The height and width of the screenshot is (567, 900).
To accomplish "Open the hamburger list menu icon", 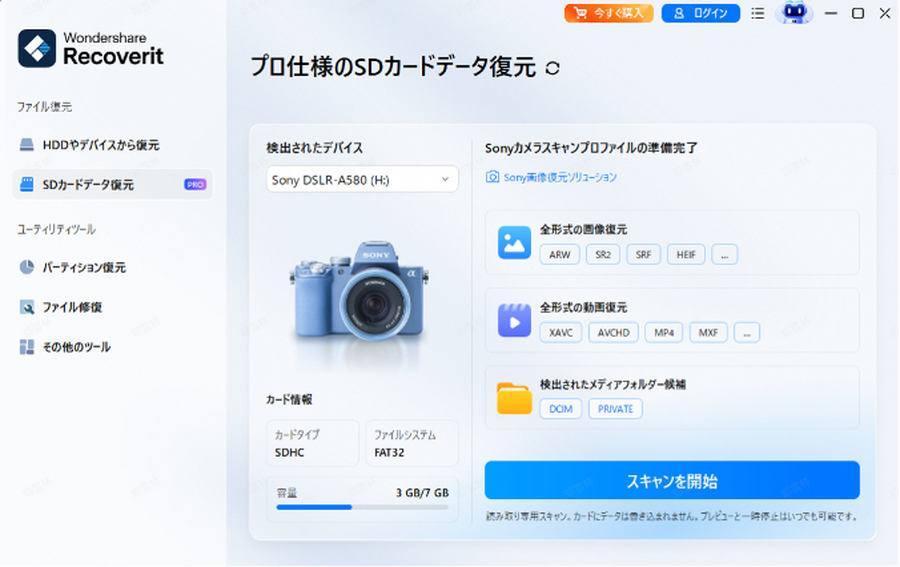I will (758, 13).
